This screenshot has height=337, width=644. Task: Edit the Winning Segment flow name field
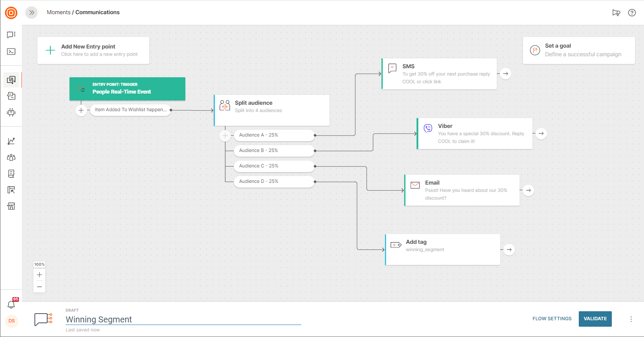click(183, 319)
